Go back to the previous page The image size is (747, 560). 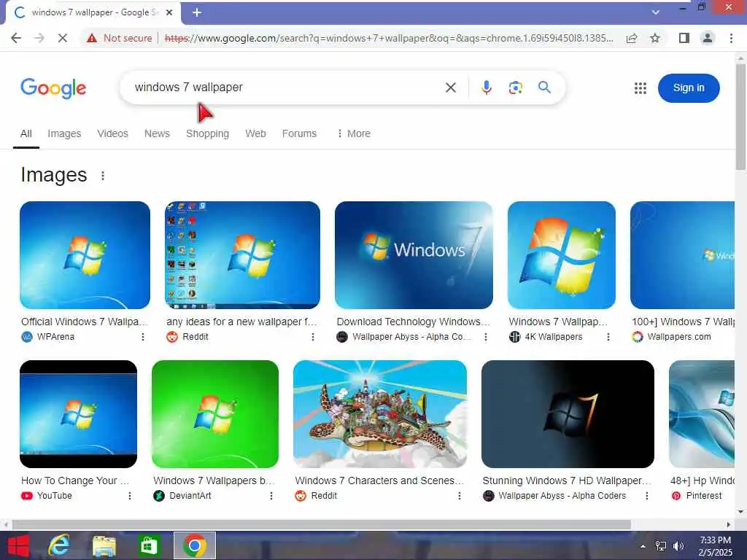click(16, 38)
